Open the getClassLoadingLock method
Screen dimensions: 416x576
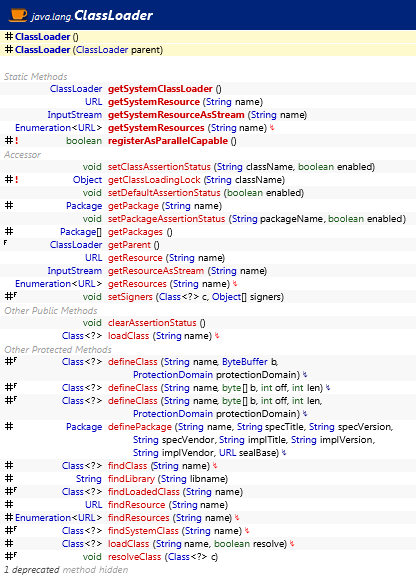click(x=154, y=180)
